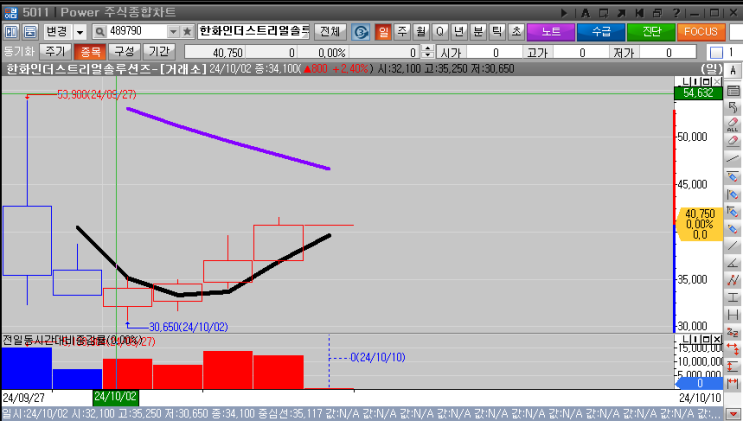This screenshot has width=743, height=421.
Task: Switch the chart to the yearly 년 period
Action: (459, 32)
